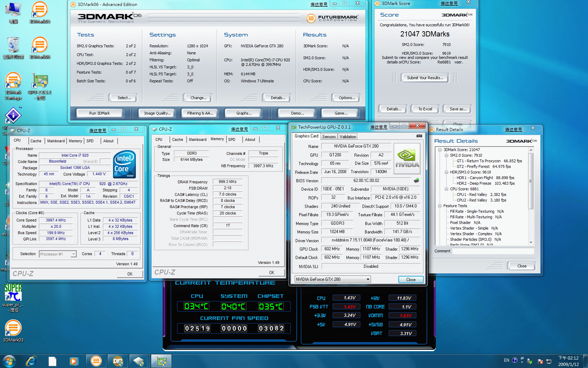Collapse the CPU Score: 6881 node
Viewport: 588px width, 368px height.
pyautogui.click(x=446, y=189)
